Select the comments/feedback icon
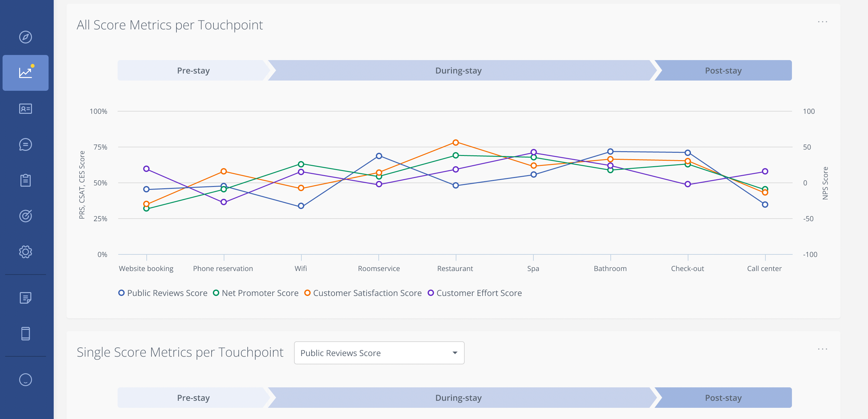The width and height of the screenshot is (868, 419). click(x=26, y=144)
